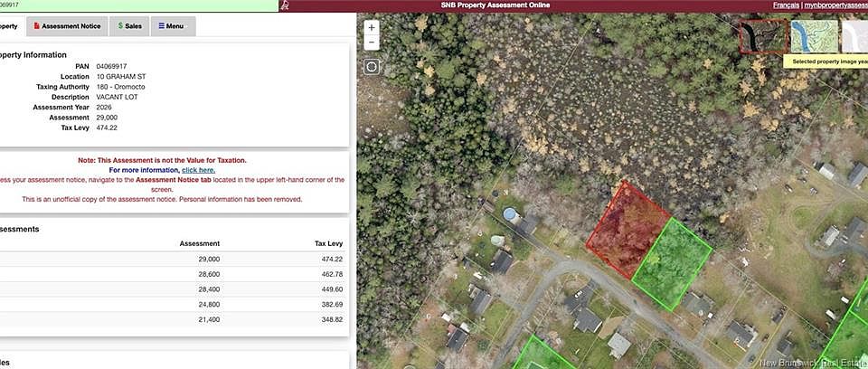
Task: Click the Assessment column header
Action: coord(199,243)
